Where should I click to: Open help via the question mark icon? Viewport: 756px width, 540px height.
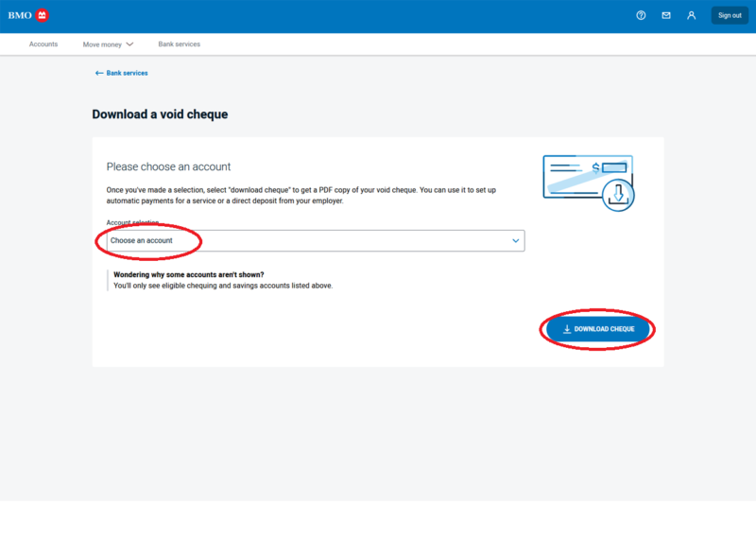[641, 15]
